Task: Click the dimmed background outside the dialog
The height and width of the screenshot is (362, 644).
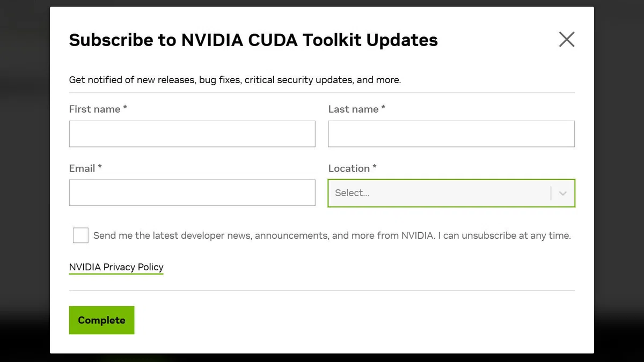Action: pos(24,181)
